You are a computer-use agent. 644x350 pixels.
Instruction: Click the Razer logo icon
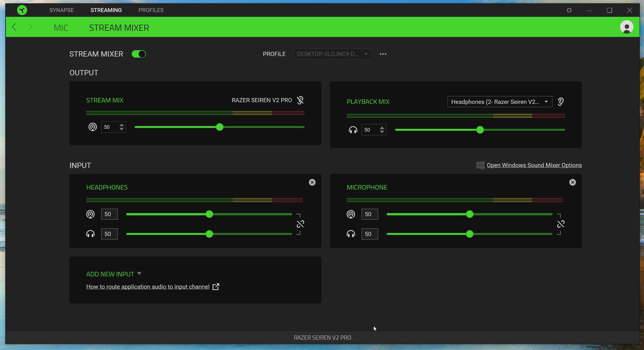(22, 10)
